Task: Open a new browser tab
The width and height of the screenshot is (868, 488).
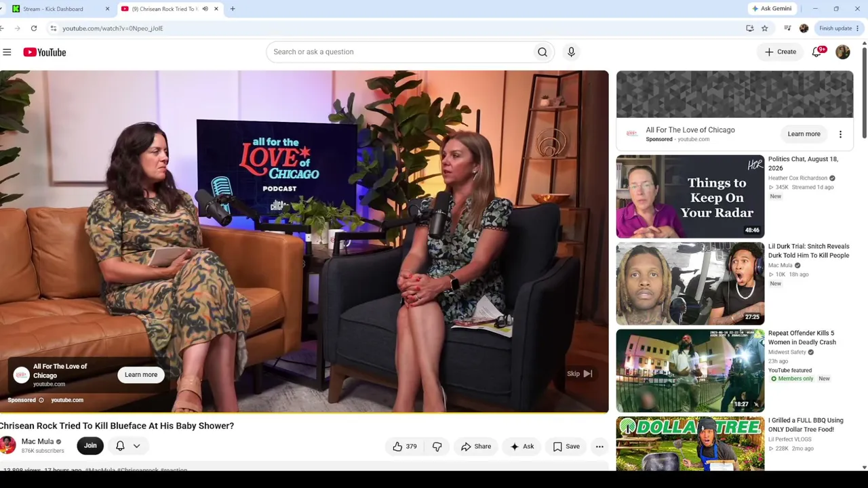Action: (x=233, y=9)
